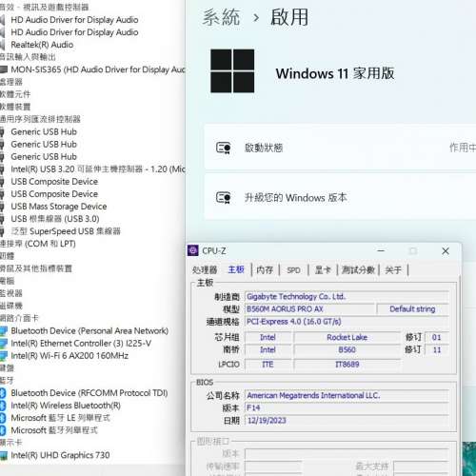Image resolution: width=476 pixels, height=476 pixels.
Task: Collapse the 通用序列匯流排控制器 category
Action: [x=40, y=119]
